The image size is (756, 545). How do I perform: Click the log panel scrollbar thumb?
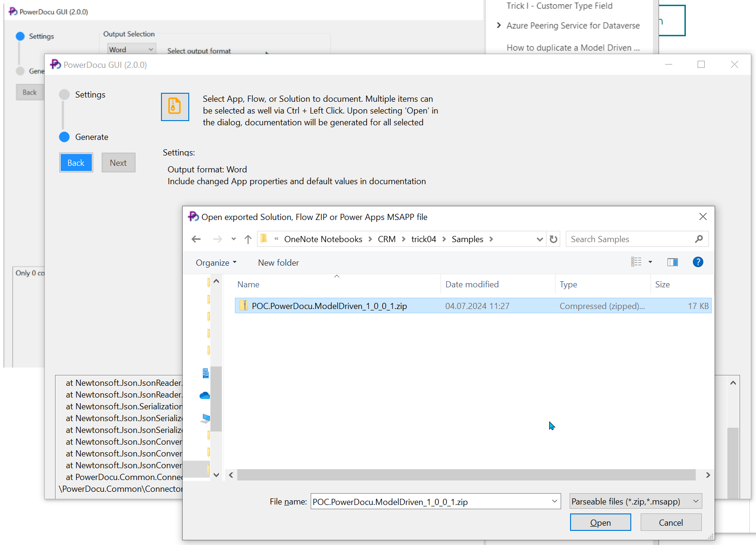coord(733,463)
